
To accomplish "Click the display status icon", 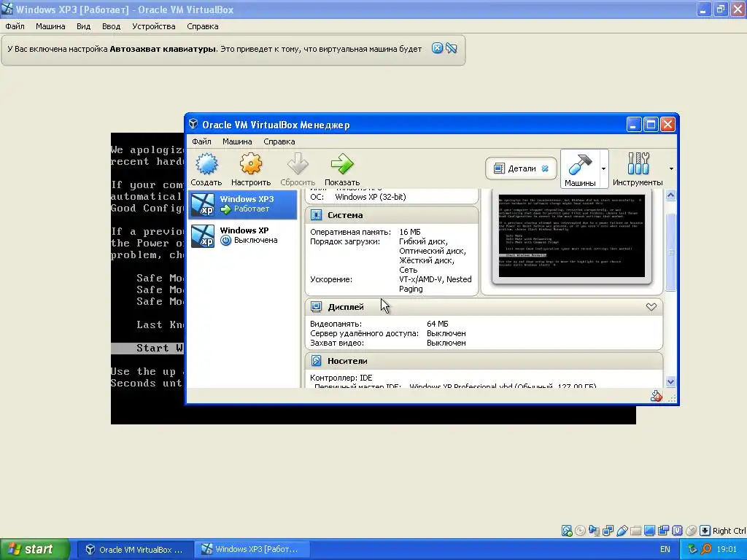I will point(649,531).
